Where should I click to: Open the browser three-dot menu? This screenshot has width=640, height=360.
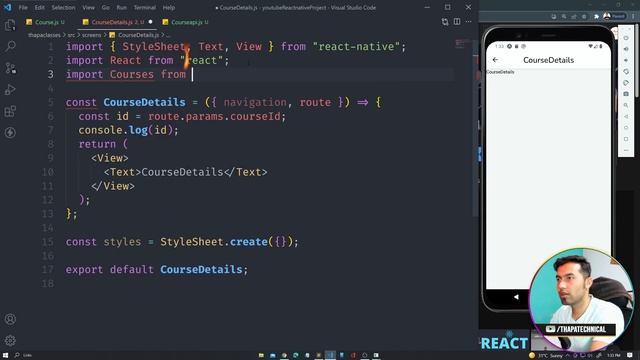click(x=633, y=16)
